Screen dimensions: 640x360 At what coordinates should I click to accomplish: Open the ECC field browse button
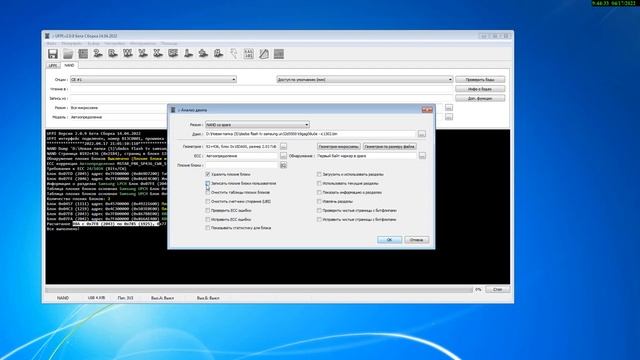tap(283, 156)
